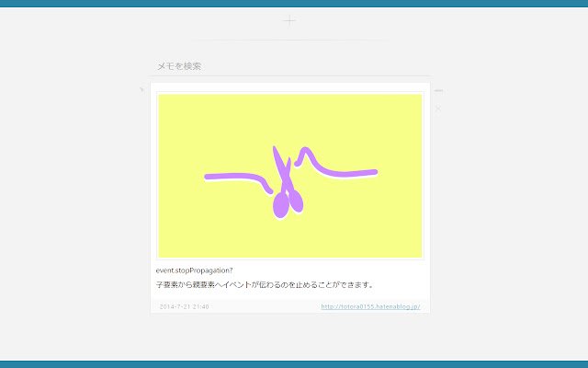This screenshot has width=588, height=368.
Task: Click the event.stopPropagation? title text
Action: pyautogui.click(x=194, y=270)
